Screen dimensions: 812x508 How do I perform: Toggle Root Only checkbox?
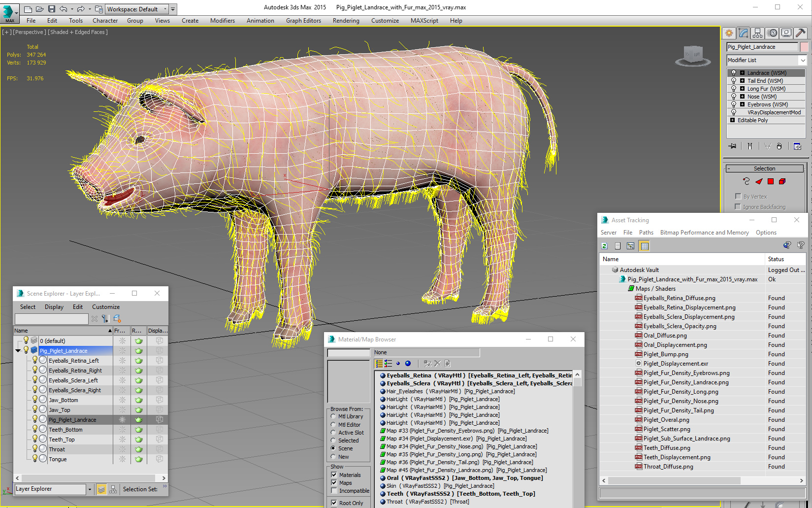334,503
